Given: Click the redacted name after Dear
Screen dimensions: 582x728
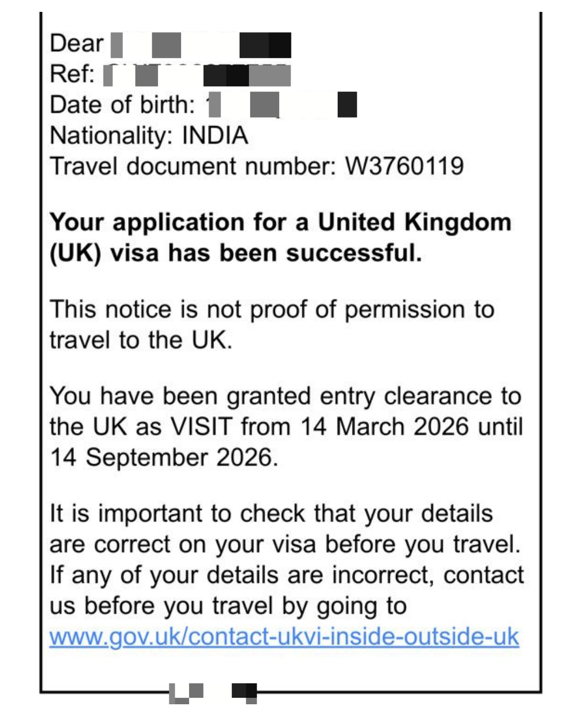Looking at the screenshot, I should (201, 45).
